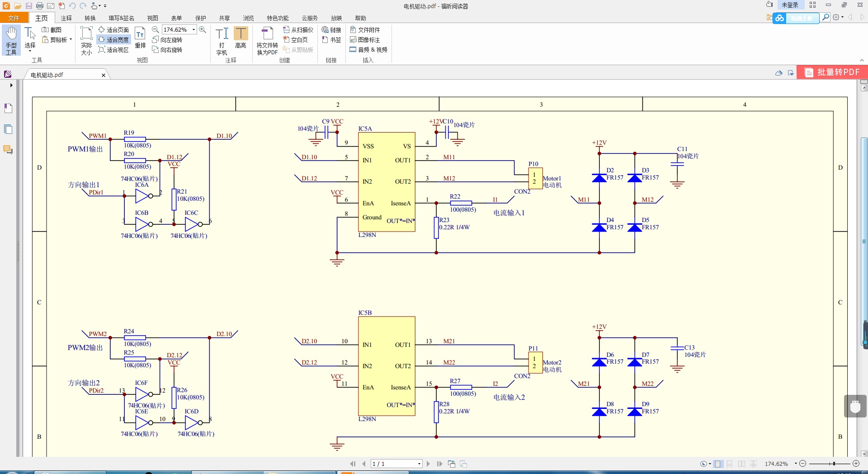Click the Not Logged In (未登录) button
This screenshot has height=474, width=868.
pos(790,5)
